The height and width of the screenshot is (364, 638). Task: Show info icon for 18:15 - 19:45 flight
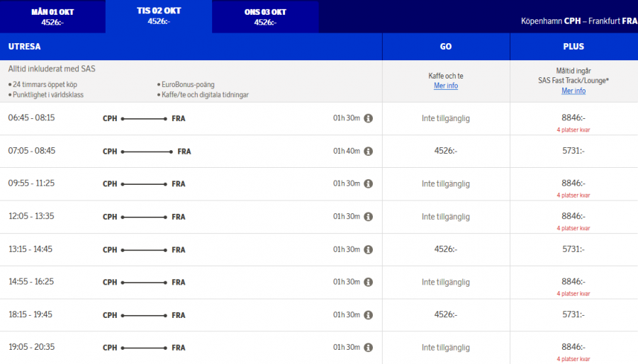point(369,314)
